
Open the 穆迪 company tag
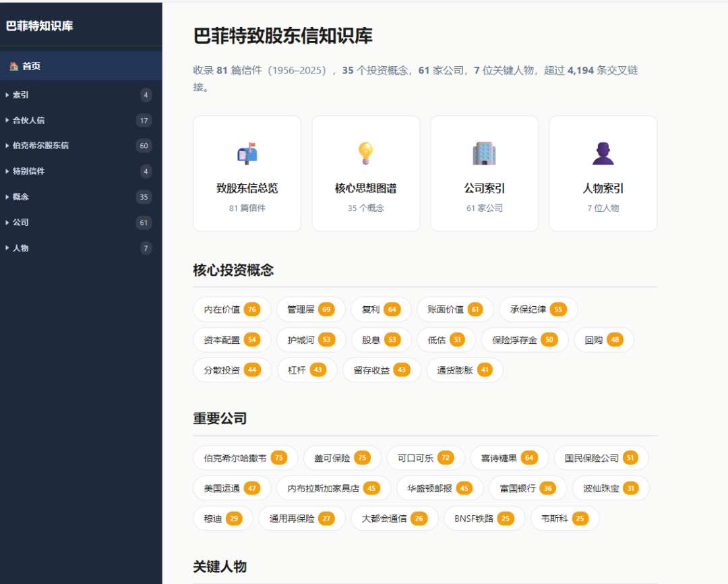(223, 518)
